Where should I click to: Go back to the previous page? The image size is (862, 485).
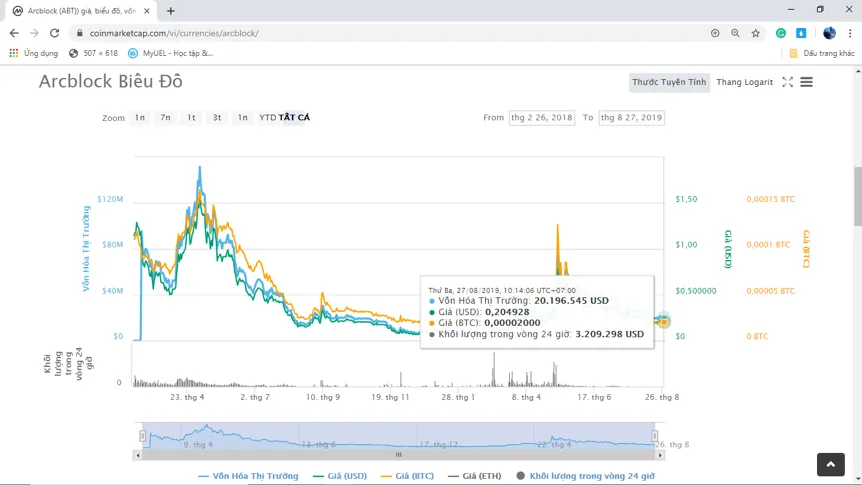tap(14, 33)
